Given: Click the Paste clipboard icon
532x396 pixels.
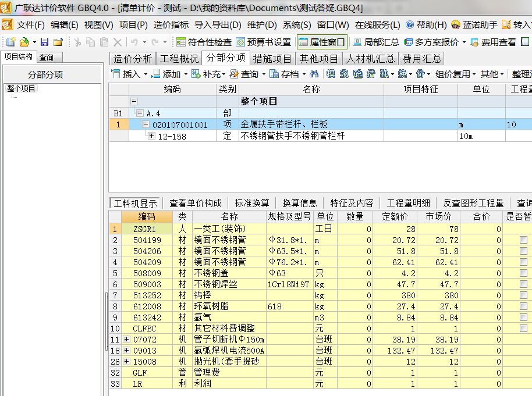Looking at the screenshot, I should pos(104,42).
